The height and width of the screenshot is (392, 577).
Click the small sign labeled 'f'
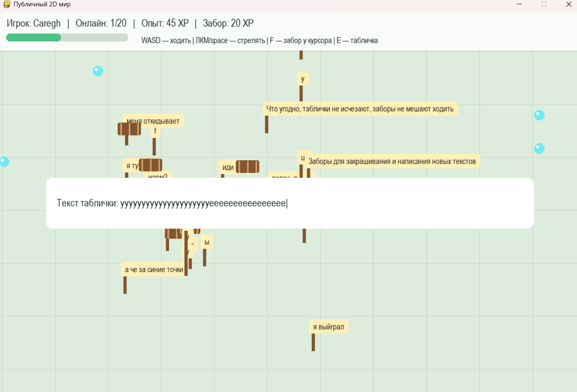pyautogui.click(x=155, y=131)
